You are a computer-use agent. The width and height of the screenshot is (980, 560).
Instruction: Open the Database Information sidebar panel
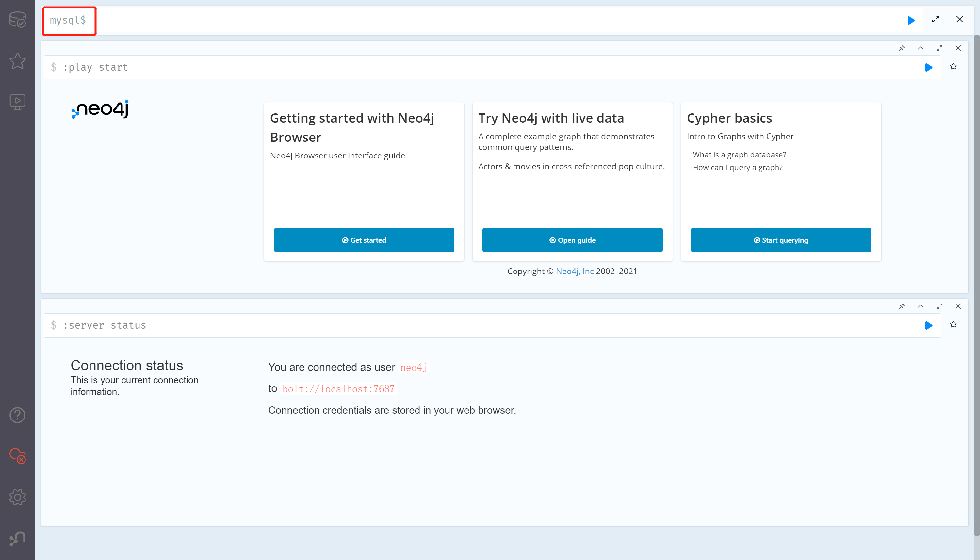(17, 19)
